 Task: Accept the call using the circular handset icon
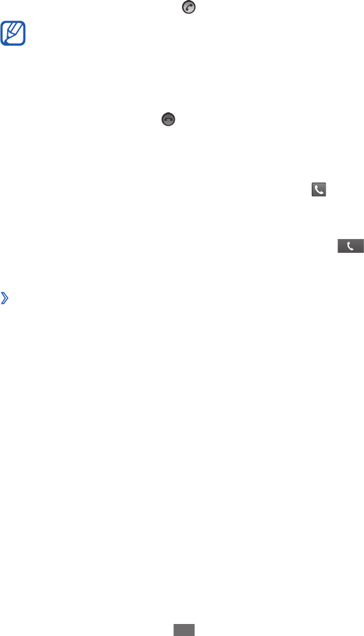pyautogui.click(x=189, y=7)
